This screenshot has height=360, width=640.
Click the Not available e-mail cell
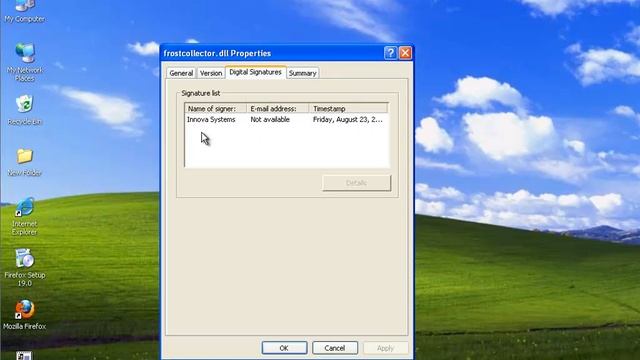[270, 119]
